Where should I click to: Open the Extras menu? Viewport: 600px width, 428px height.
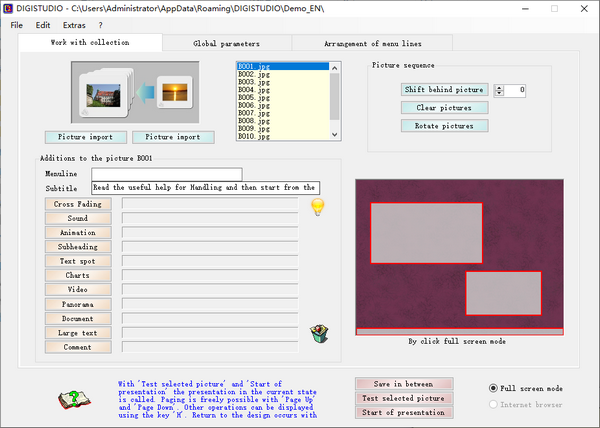pyautogui.click(x=74, y=25)
